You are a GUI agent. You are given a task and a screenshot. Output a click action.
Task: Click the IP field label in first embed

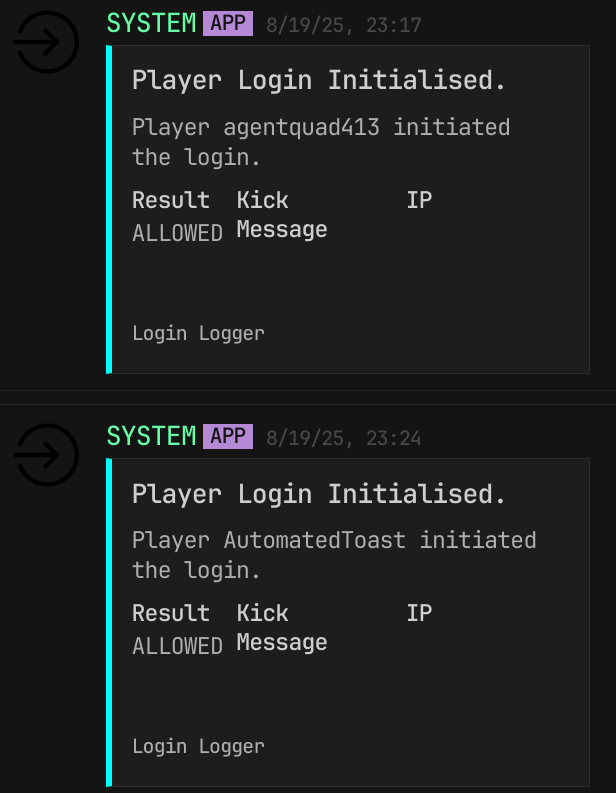(x=419, y=200)
